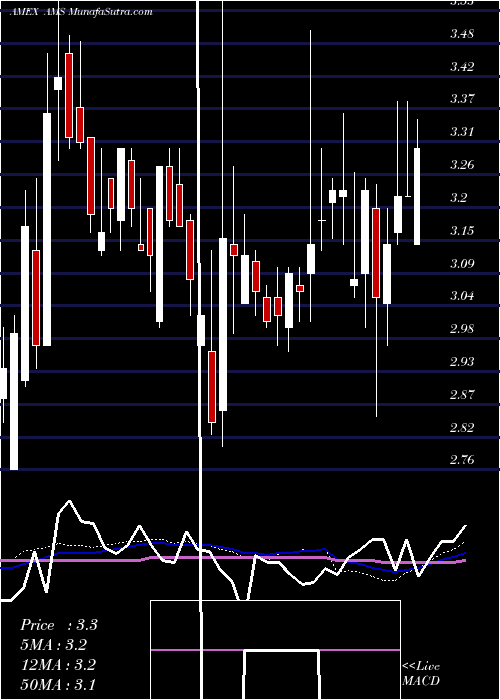Select the 2.76 price axis label
The image size is (500, 700).
coord(462,459)
